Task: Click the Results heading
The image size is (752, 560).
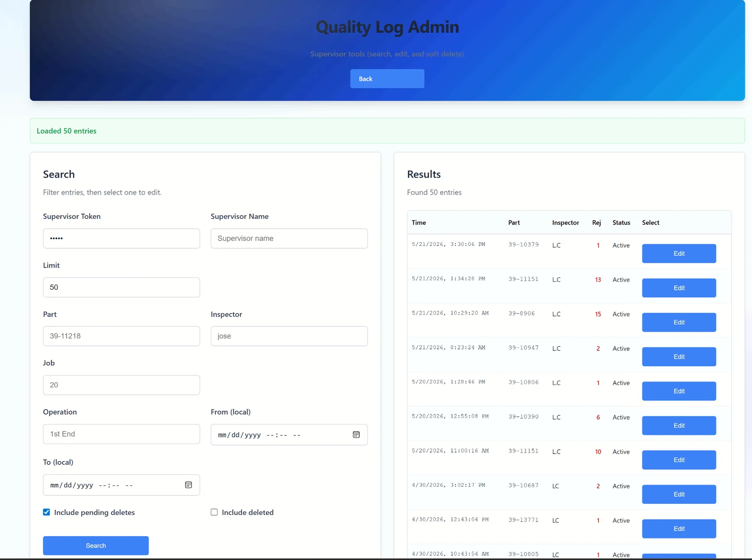Action: point(424,174)
